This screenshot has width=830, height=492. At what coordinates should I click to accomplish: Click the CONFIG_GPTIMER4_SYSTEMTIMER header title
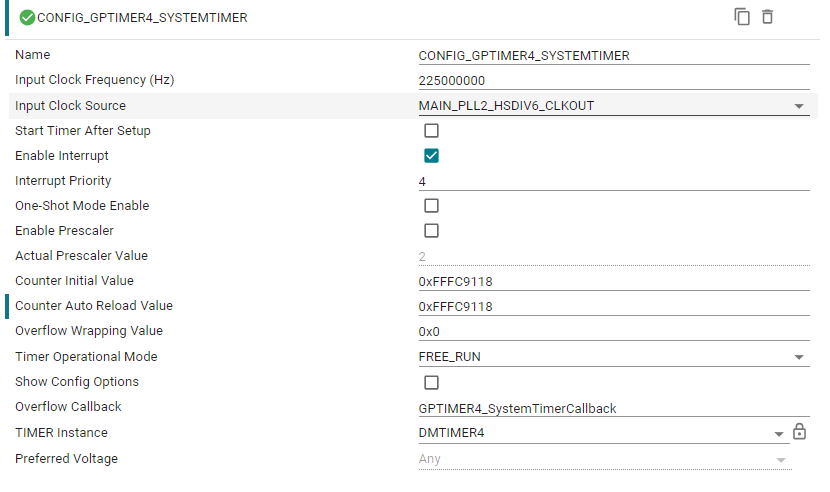(x=142, y=17)
